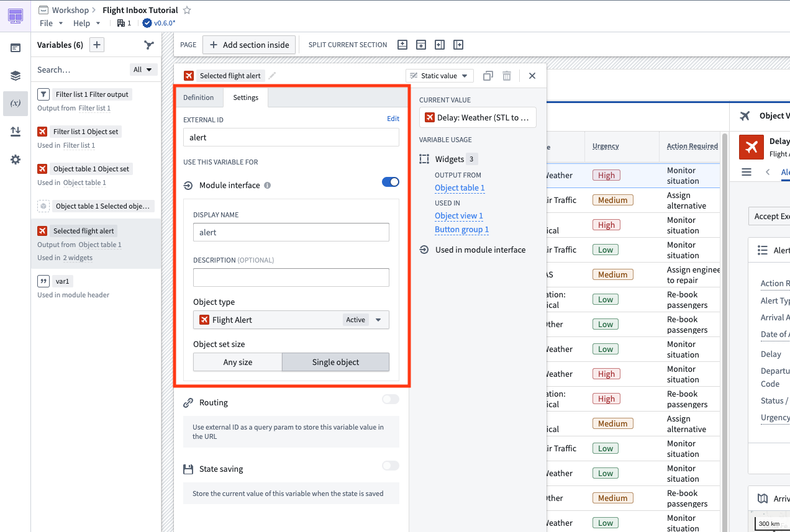Switch to the Settings tab
The image size is (790, 532).
246,97
